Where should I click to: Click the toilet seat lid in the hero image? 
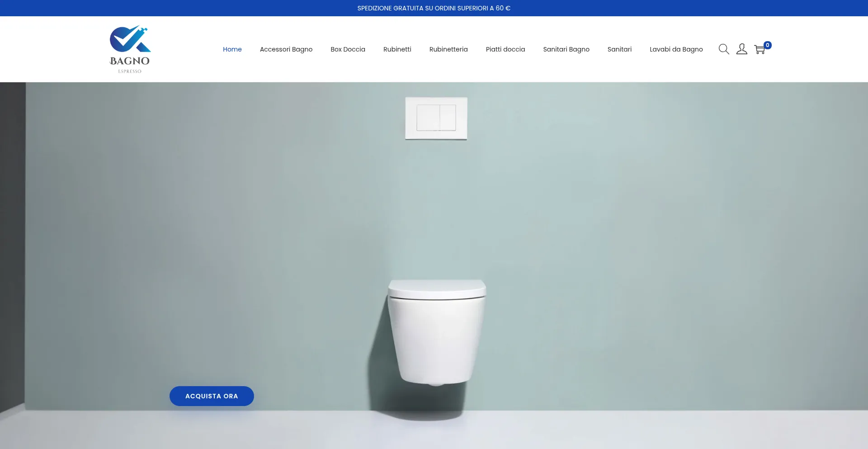[437, 288]
